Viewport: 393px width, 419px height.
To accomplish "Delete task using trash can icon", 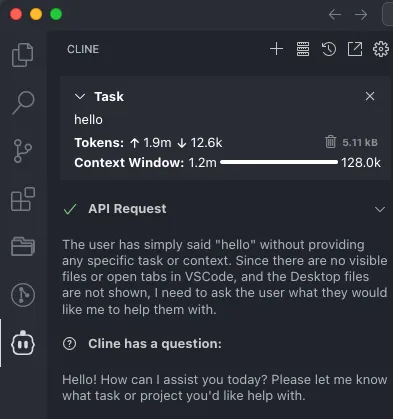I will 330,142.
